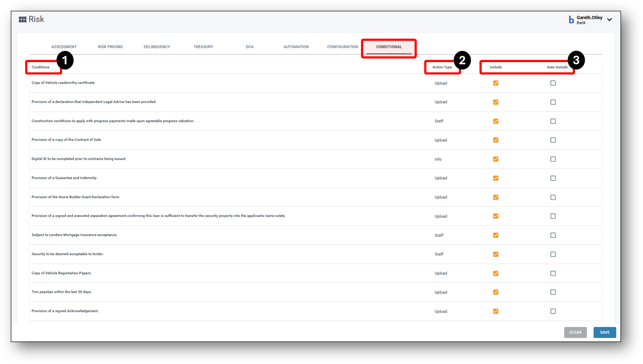Select the DELINQUENCY tab
This screenshot has width=643, height=364.
point(156,47)
